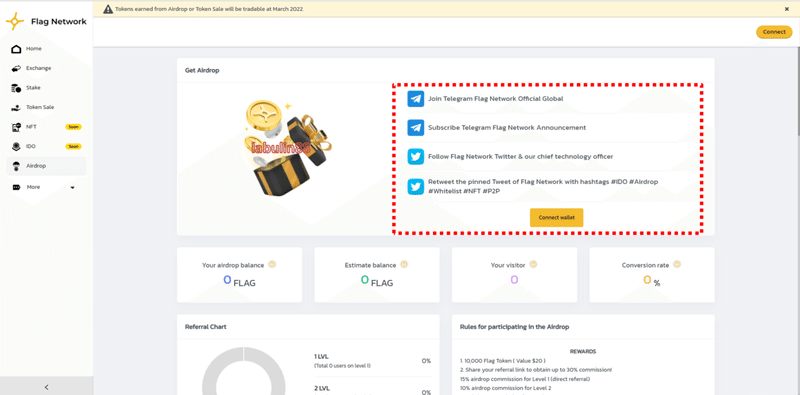Click the warning triangle icon in banner
Viewport: 800px width, 395px height.
(x=108, y=9)
